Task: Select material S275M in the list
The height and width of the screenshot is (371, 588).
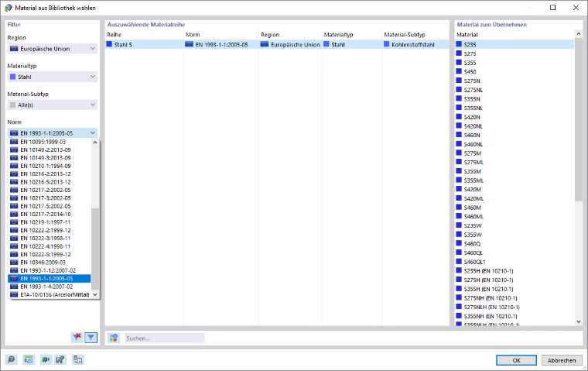Action: pyautogui.click(x=514, y=153)
